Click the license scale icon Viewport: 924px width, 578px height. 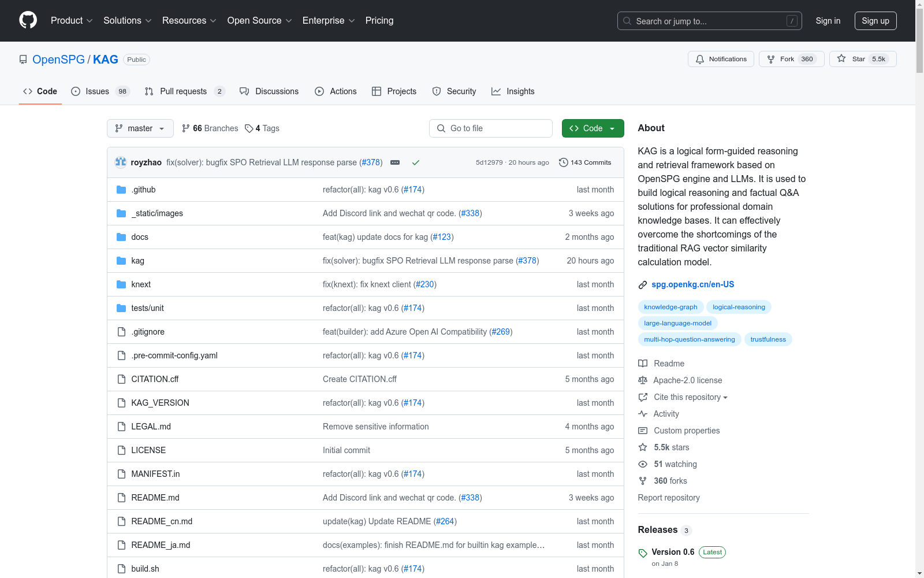tap(643, 380)
